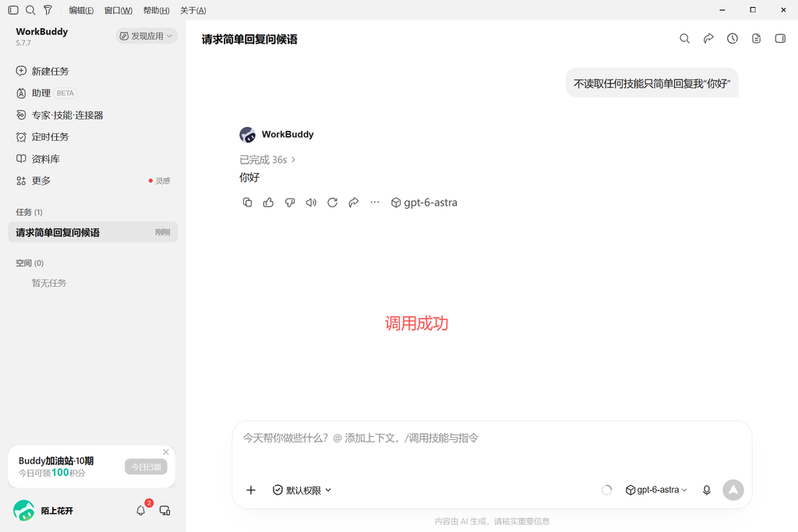
Task: Click the funnel filter icon in title bar
Action: click(x=48, y=10)
